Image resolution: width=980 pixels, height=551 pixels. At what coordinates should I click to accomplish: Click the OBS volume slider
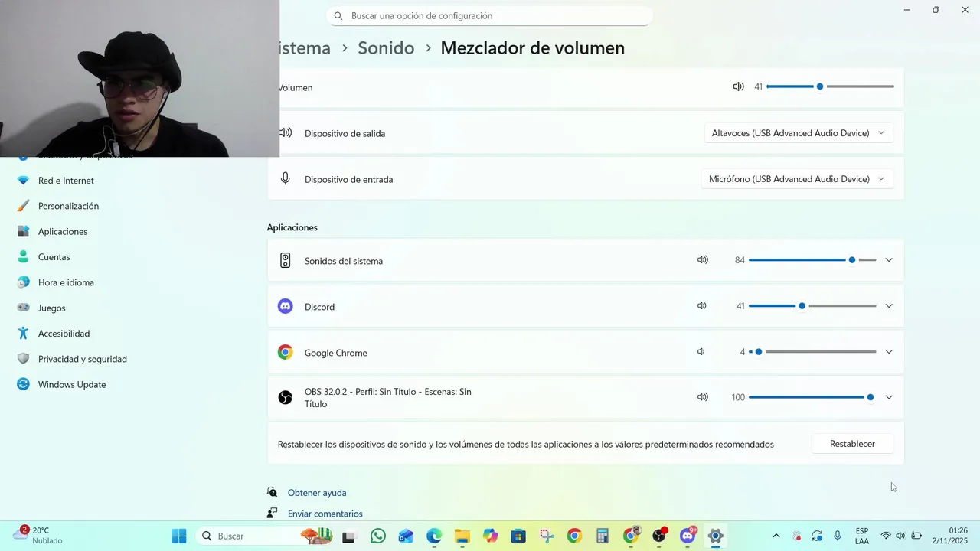(812, 397)
